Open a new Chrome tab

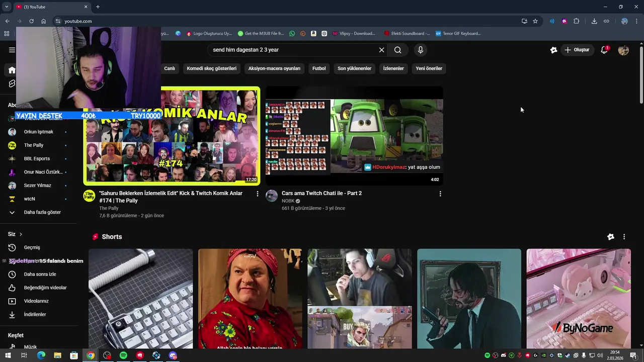tap(98, 7)
